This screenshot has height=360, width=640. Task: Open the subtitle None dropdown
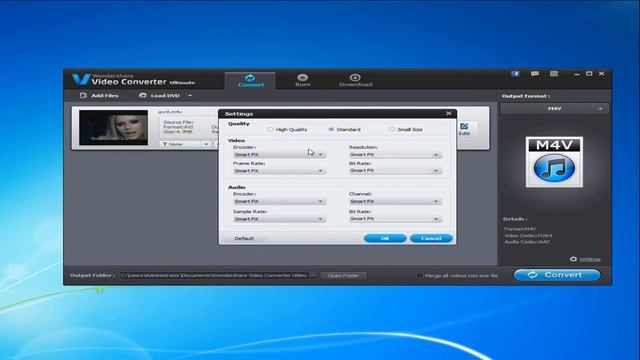coord(185,144)
